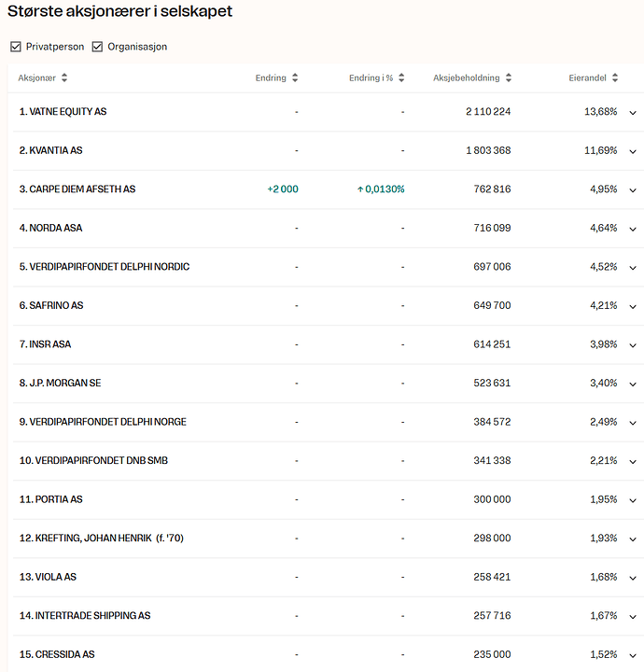Click the Aksjebeholdning column header label

point(466,78)
